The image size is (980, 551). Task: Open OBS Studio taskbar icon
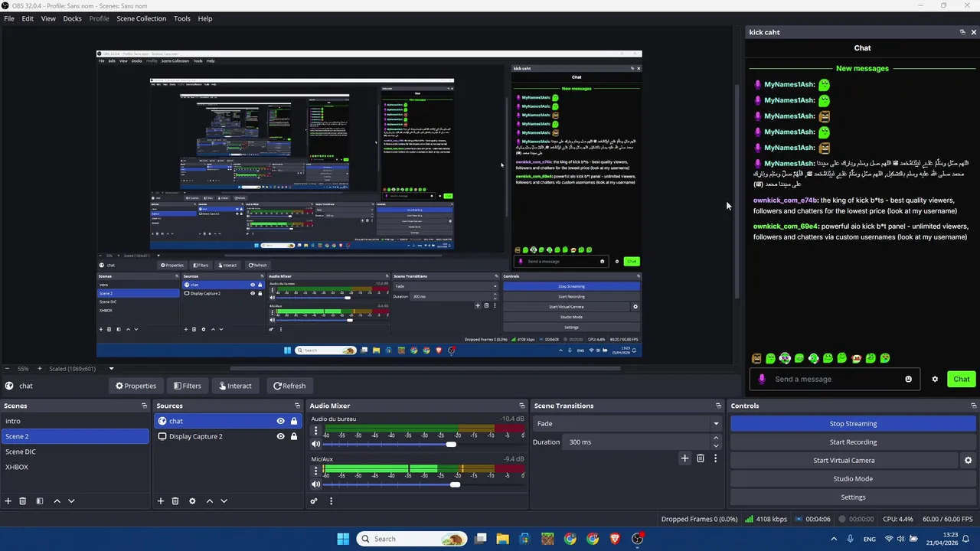(x=638, y=539)
